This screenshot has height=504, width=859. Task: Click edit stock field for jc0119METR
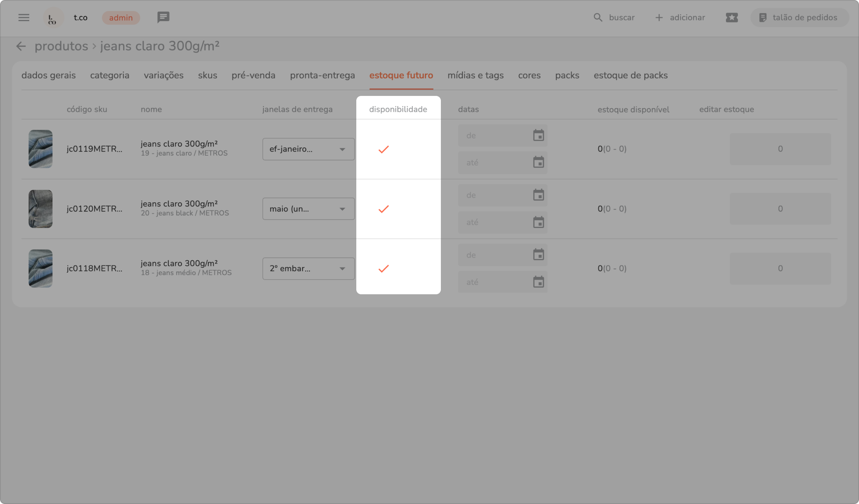(780, 149)
